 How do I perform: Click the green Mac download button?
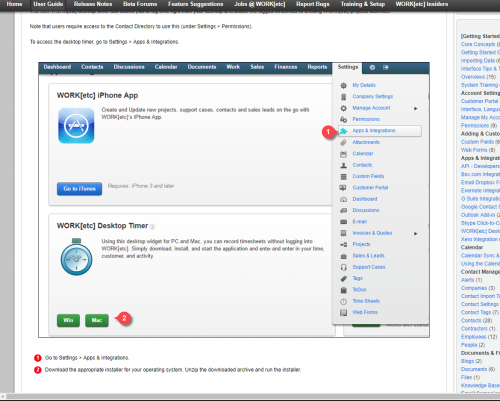click(x=97, y=320)
